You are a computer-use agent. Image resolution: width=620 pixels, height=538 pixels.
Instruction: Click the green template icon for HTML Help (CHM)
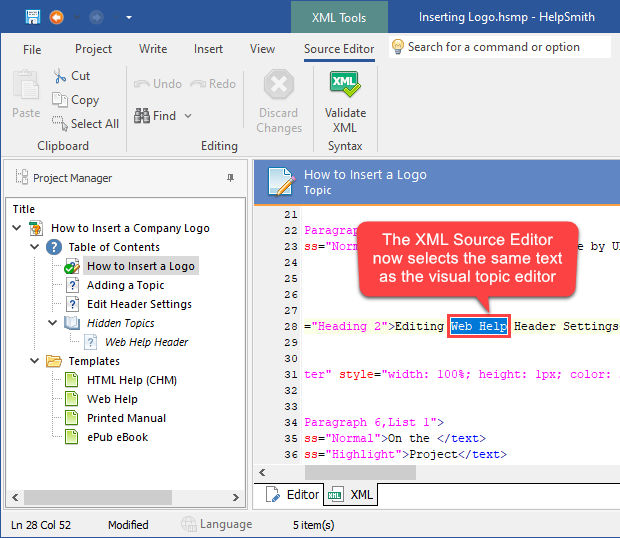tap(72, 380)
